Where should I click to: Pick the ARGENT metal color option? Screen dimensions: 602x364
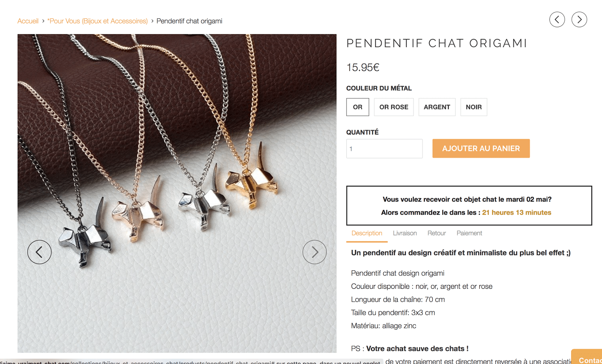click(x=437, y=107)
